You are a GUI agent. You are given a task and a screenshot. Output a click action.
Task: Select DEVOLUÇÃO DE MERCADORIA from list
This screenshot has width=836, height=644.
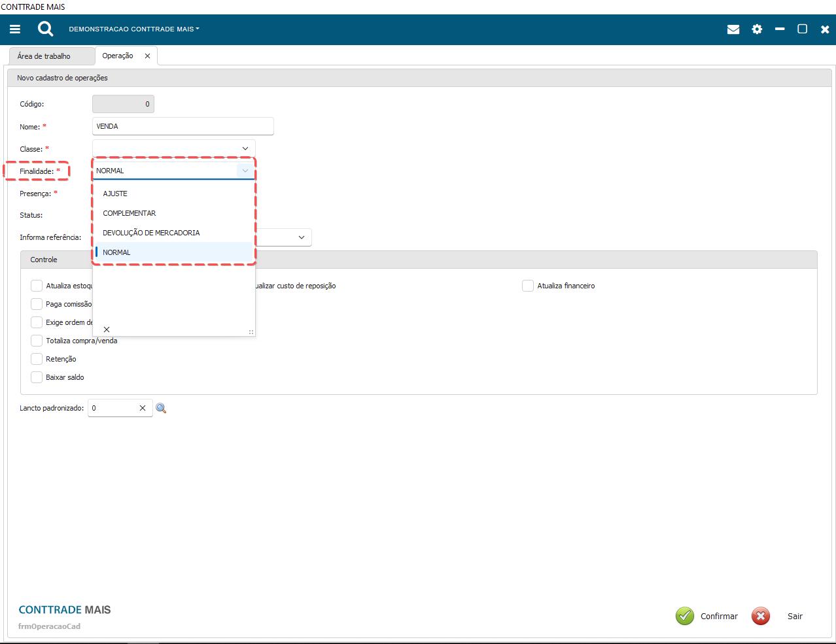[x=151, y=233]
